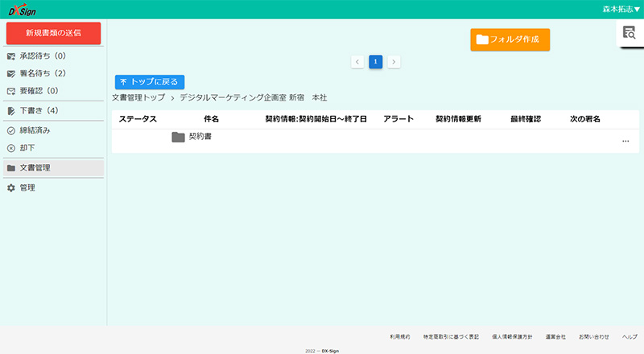Open 利用規約 footer link
Viewport: 644px width, 354px height.
coord(399,337)
